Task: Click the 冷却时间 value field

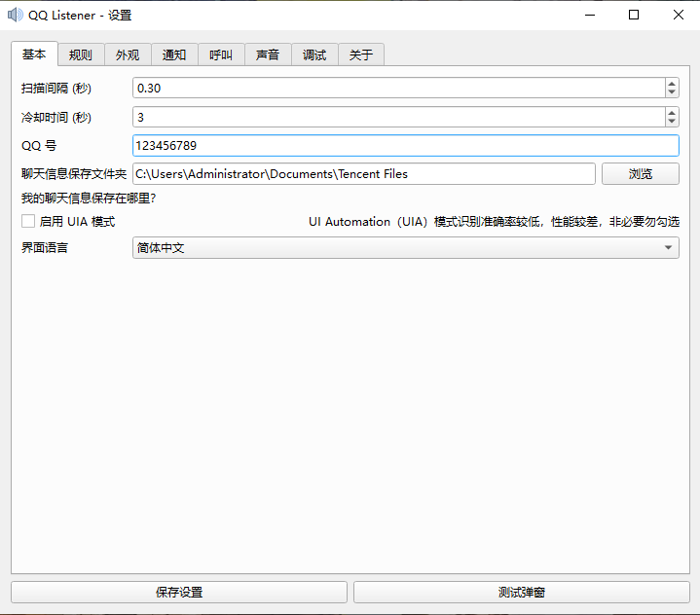Action: coord(398,118)
